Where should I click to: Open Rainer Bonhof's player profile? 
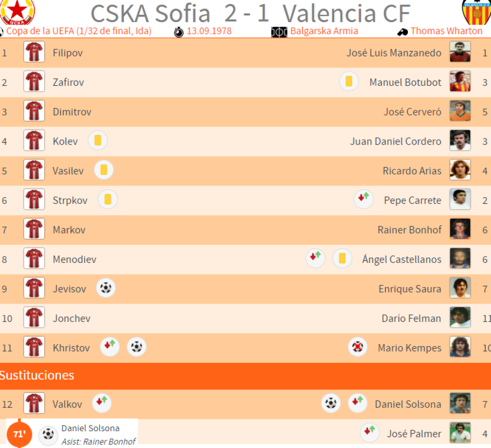point(409,230)
